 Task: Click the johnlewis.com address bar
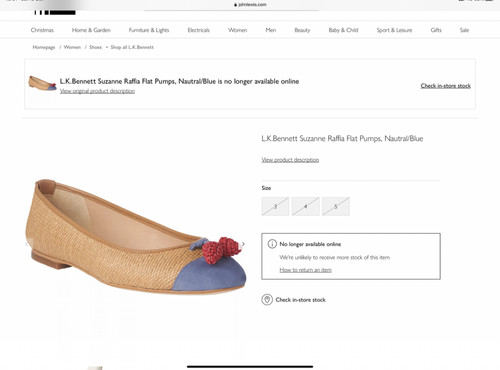(x=250, y=5)
